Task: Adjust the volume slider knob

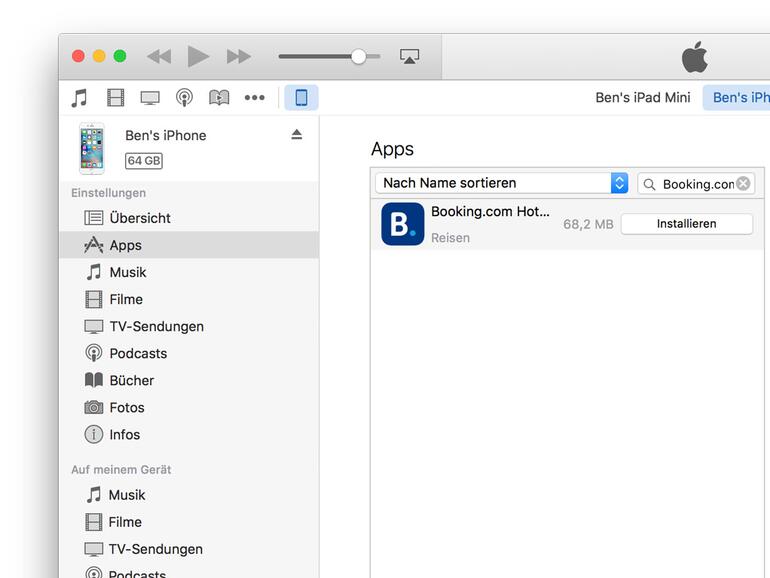Action: (x=358, y=57)
